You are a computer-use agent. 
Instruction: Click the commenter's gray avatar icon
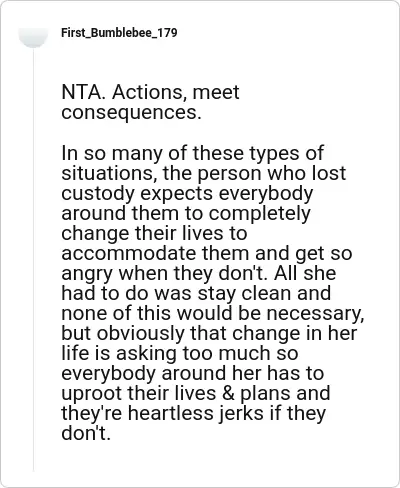pos(33,36)
